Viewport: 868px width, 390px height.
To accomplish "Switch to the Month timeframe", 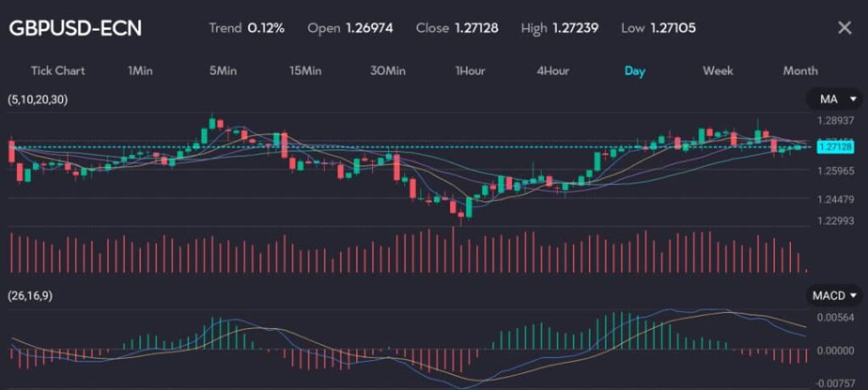I will [x=800, y=70].
